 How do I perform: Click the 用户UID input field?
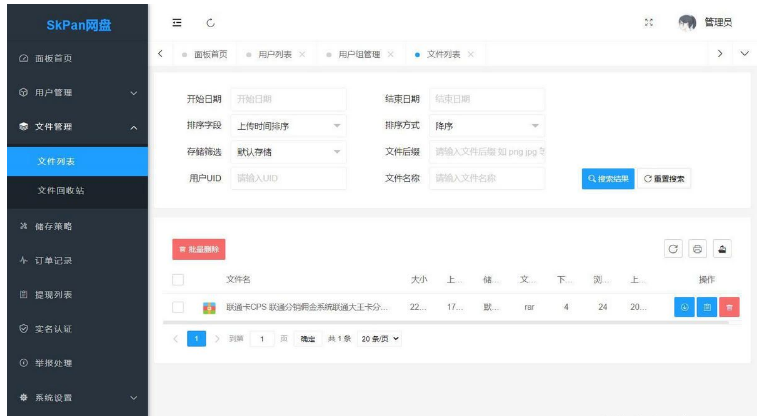[288, 178]
